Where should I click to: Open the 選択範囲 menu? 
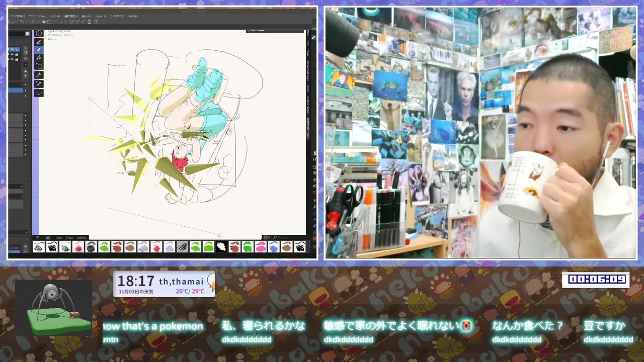(x=71, y=16)
